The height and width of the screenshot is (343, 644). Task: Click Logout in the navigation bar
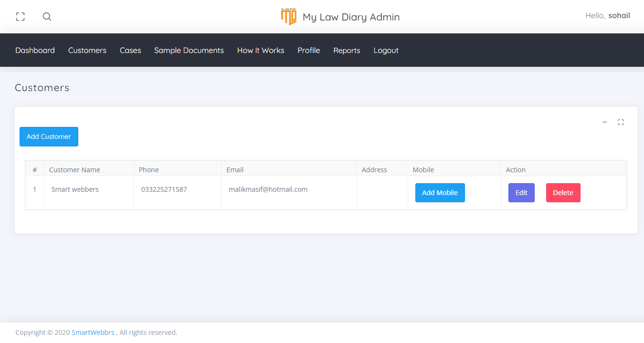coord(386,50)
